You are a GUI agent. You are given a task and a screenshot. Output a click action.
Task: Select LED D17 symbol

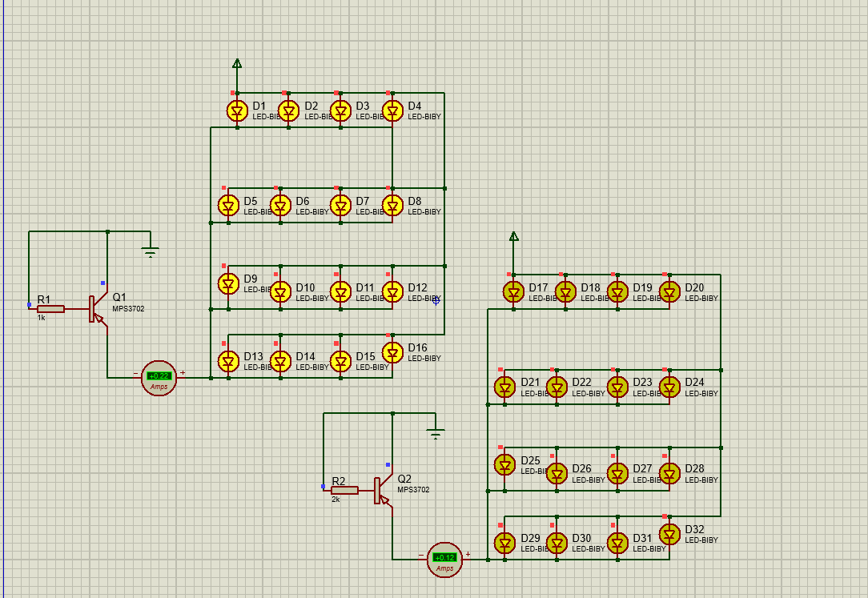pos(514,292)
